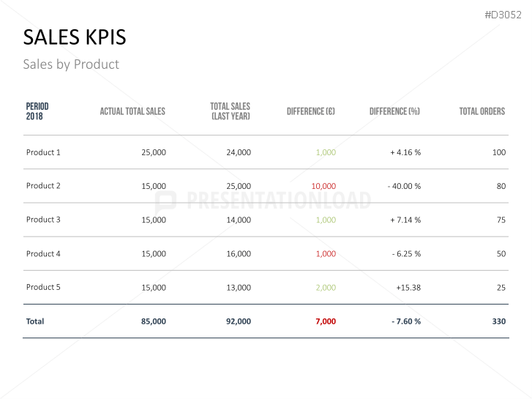
Task: Click the Difference (€) column header
Action: [x=311, y=111]
